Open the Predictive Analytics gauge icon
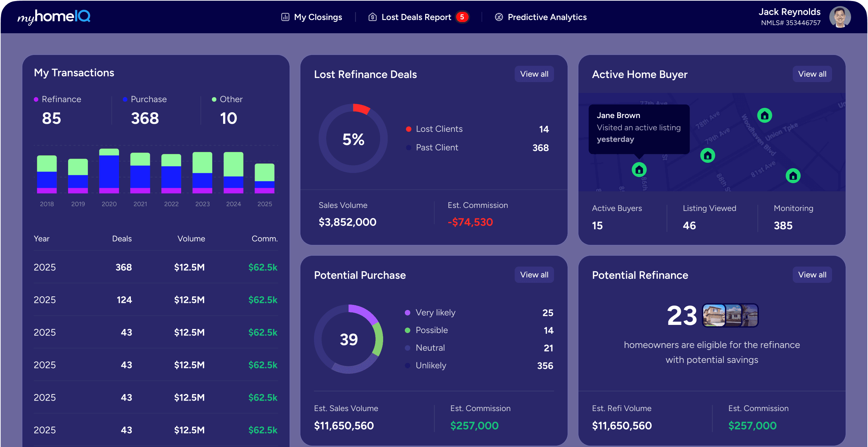 coord(498,17)
